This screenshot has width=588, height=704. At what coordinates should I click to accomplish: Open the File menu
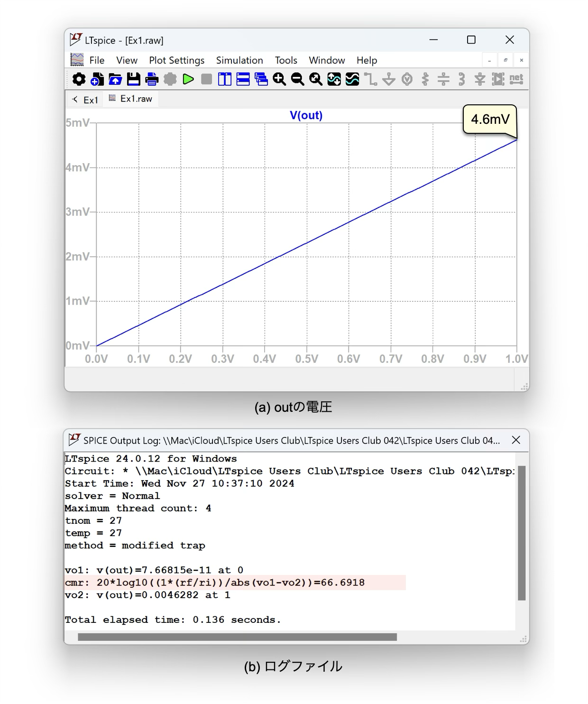pos(97,60)
